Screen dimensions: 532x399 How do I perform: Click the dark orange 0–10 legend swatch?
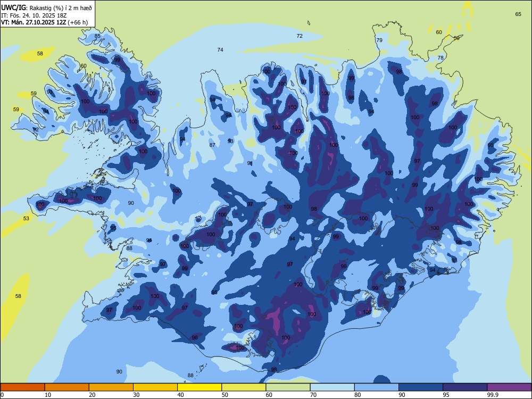22,387
